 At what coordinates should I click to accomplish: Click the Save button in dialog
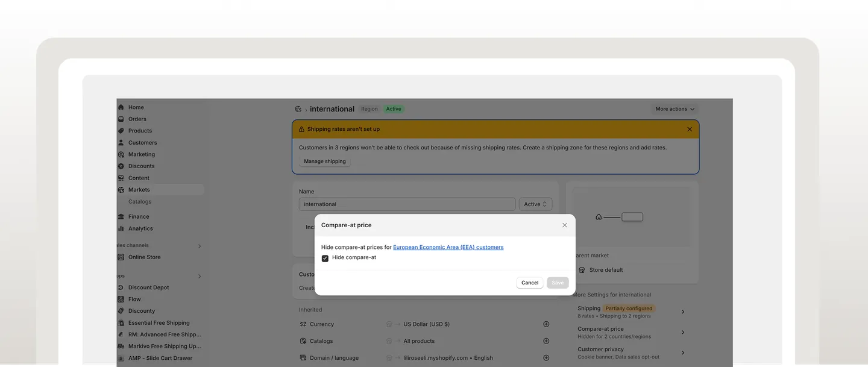pos(558,283)
